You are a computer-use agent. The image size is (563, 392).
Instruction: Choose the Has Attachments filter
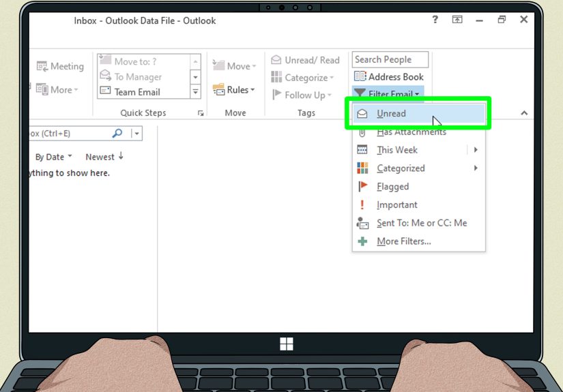(x=418, y=132)
